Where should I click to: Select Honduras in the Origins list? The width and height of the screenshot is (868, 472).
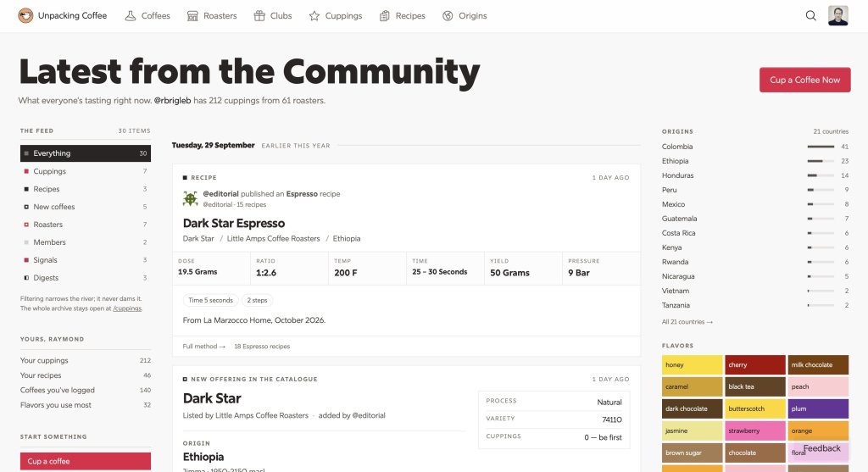click(x=755, y=175)
